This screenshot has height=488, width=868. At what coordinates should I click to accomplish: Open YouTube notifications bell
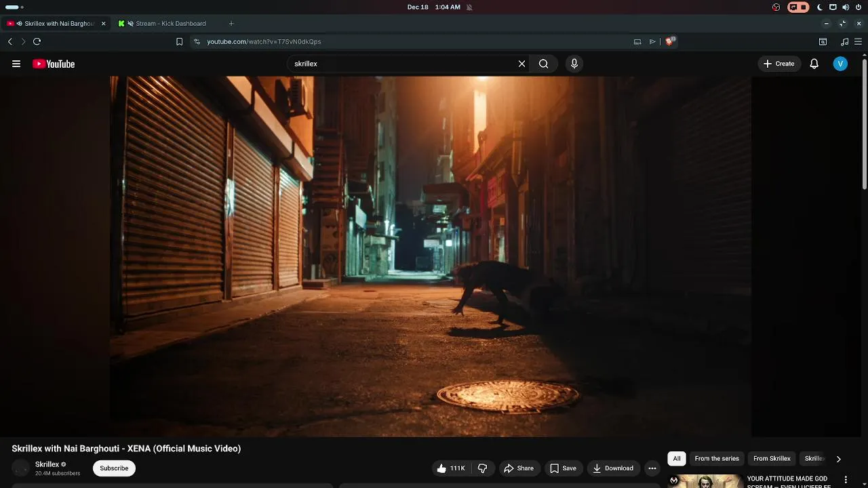814,64
